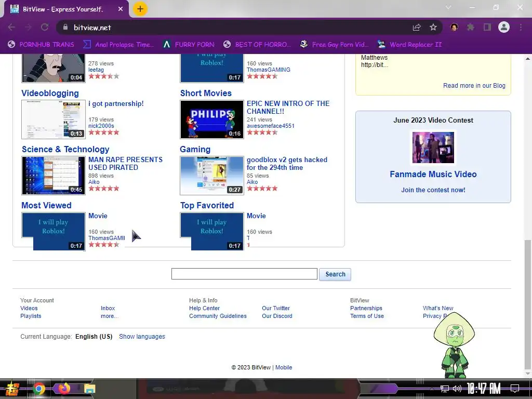Open the Short Movies category
The height and width of the screenshot is (399, 532).
click(206, 94)
